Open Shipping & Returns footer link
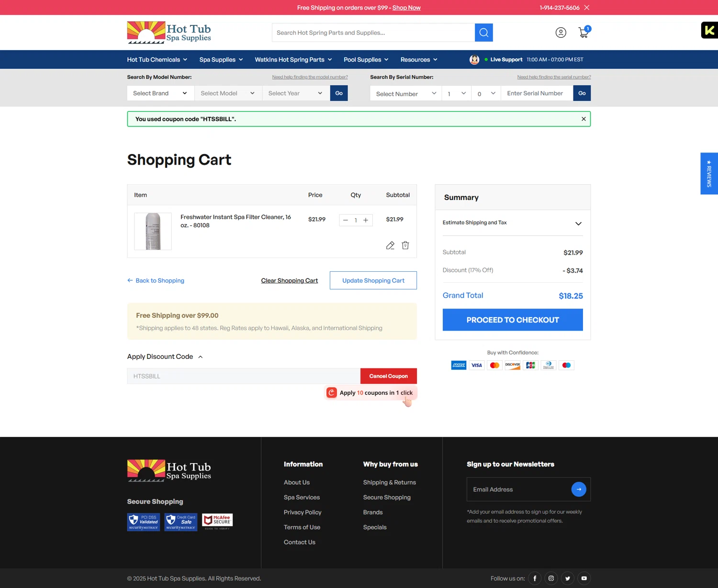Viewport: 718px width, 588px height. click(x=390, y=483)
